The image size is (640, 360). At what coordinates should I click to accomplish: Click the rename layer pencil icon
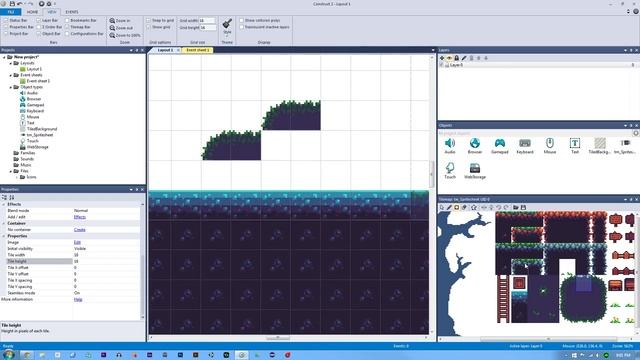464,58
